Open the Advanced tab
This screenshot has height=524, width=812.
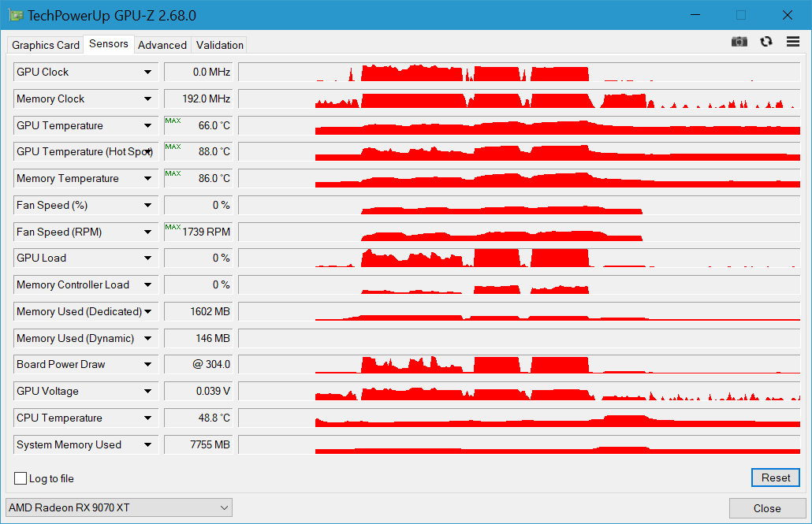point(162,45)
